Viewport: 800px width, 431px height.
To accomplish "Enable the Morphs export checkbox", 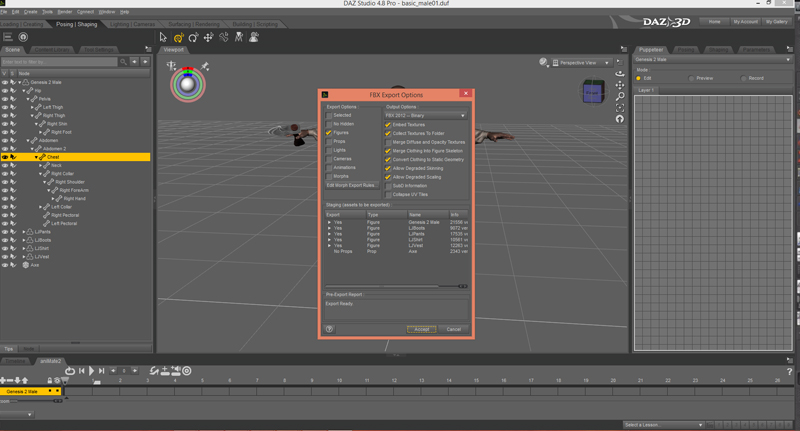I will click(329, 176).
